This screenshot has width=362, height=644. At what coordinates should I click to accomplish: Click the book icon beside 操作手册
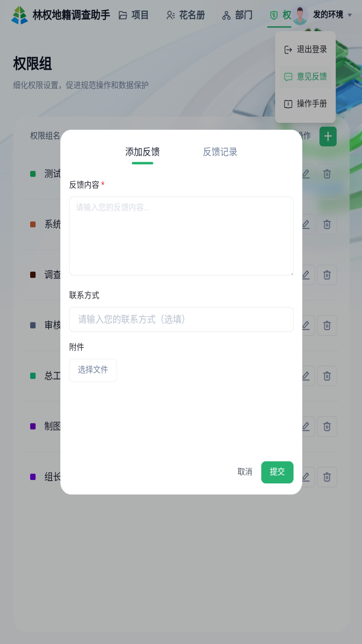coord(288,104)
